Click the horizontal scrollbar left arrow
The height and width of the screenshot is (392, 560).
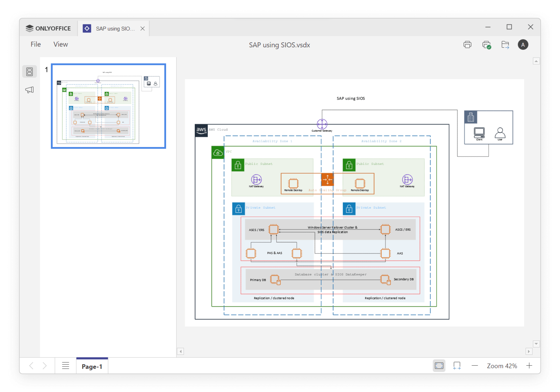coord(181,351)
